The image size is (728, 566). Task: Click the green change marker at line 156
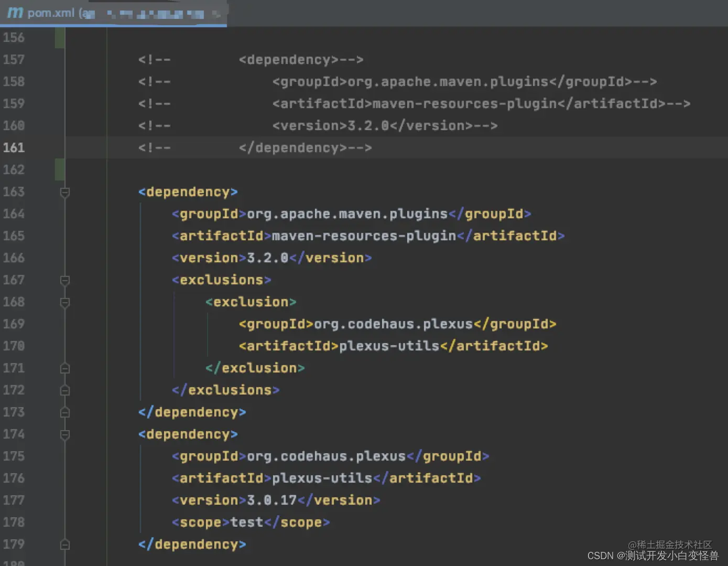(x=60, y=38)
